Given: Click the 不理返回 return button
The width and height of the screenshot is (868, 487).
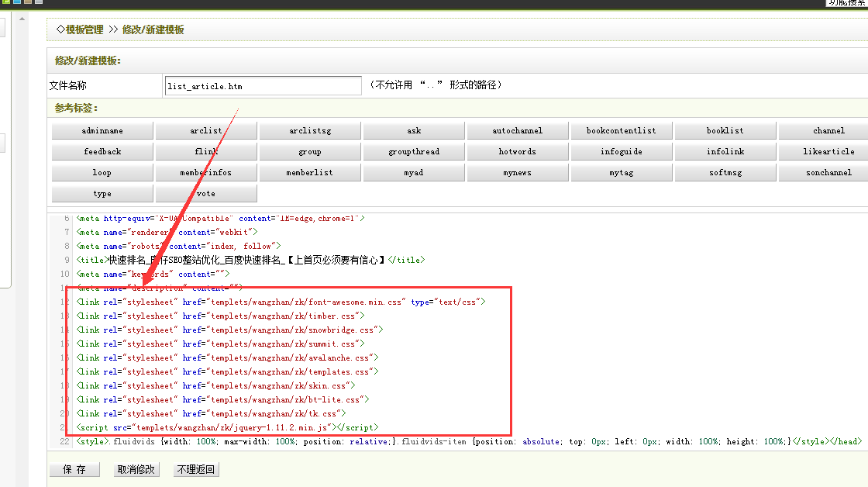Looking at the screenshot, I should point(196,470).
